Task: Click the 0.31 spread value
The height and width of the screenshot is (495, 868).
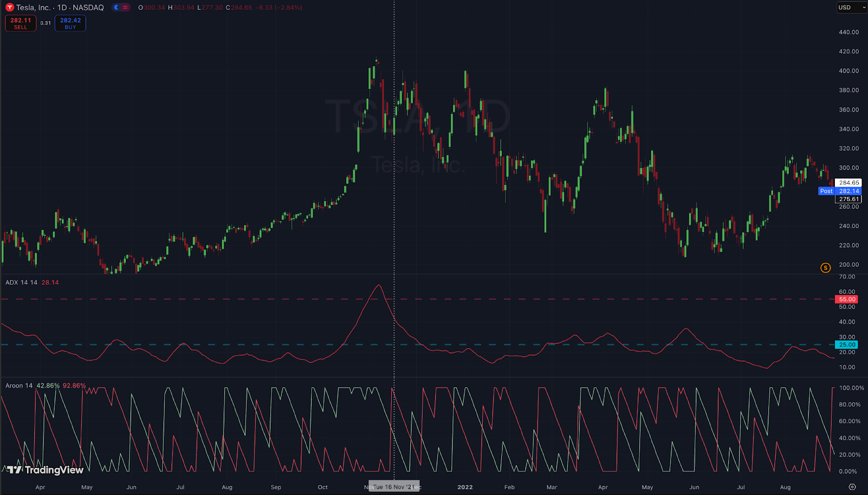Action: (46, 23)
